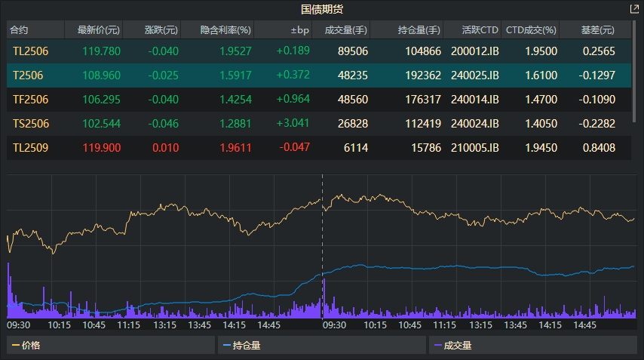644x360 pixels.
Task: Click implied rate 1.9527
Action: 235,51
